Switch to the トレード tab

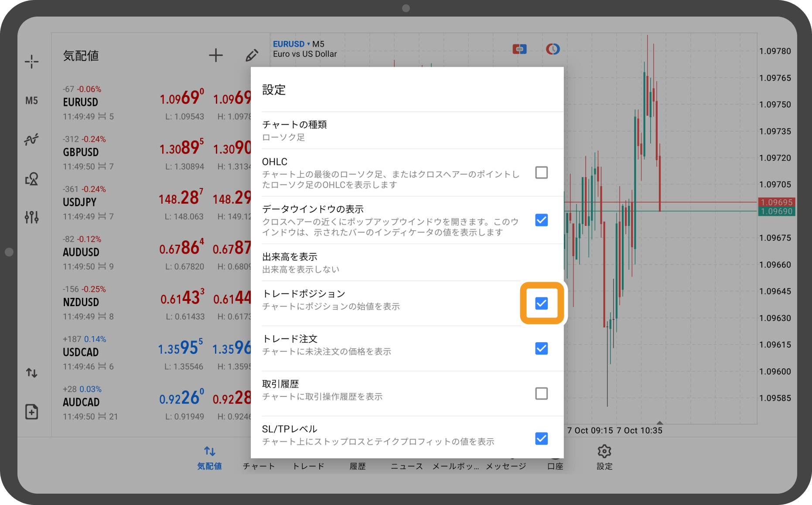pos(308,466)
